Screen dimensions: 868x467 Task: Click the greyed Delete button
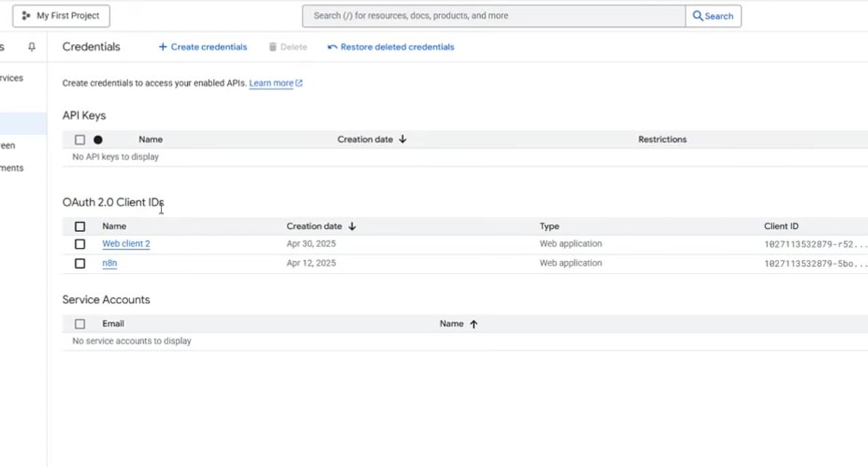tap(288, 47)
